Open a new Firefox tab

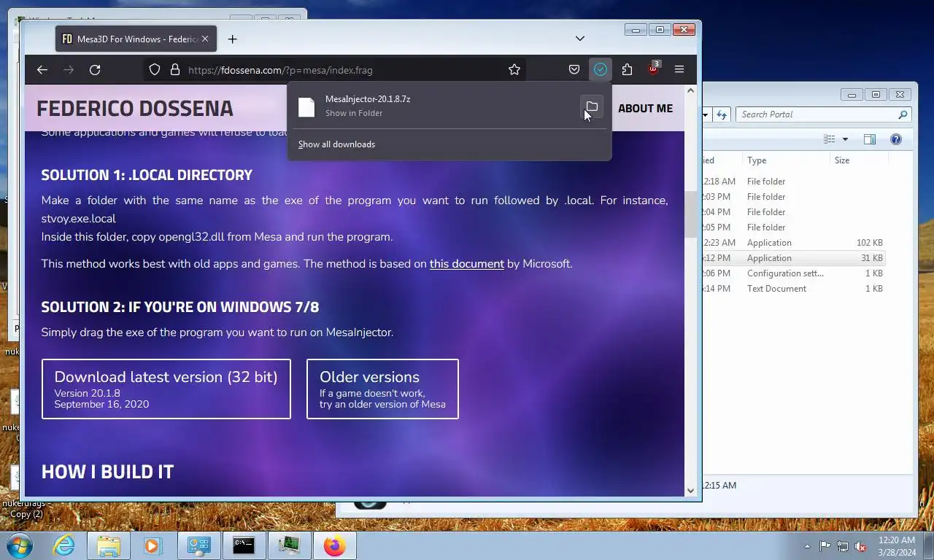coord(232,39)
